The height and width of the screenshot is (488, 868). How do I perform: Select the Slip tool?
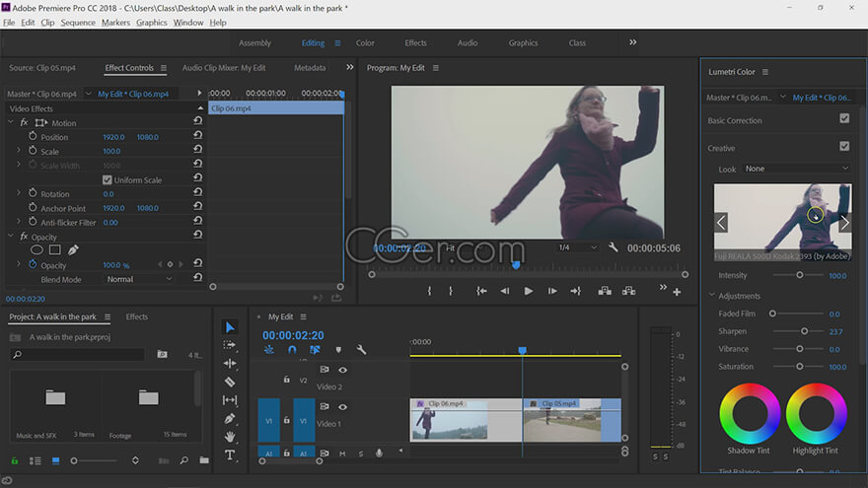[230, 399]
